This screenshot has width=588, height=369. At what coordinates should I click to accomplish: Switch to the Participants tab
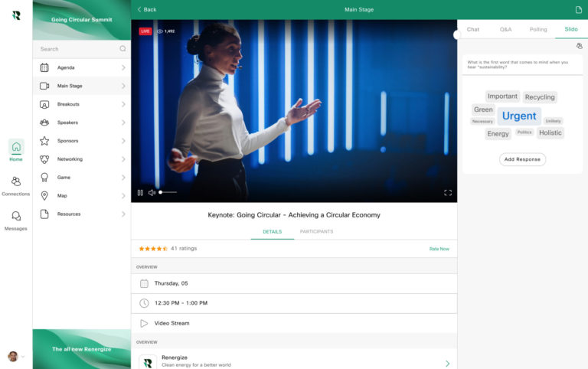click(x=316, y=231)
